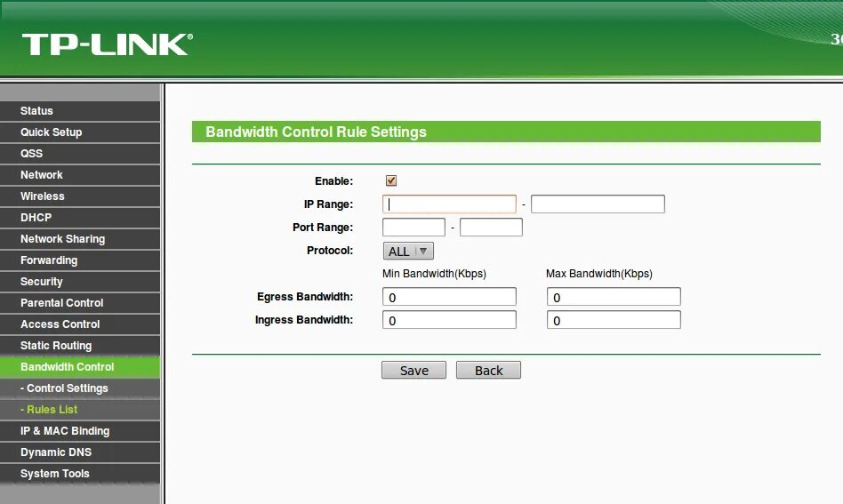Image resolution: width=843 pixels, height=504 pixels.
Task: Go back with the Back button
Action: (489, 370)
